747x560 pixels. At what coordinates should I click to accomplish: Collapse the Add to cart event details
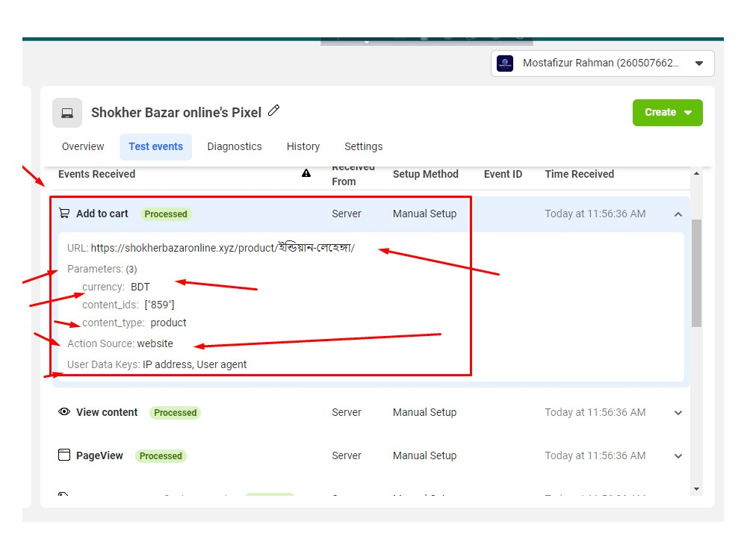pyautogui.click(x=678, y=214)
